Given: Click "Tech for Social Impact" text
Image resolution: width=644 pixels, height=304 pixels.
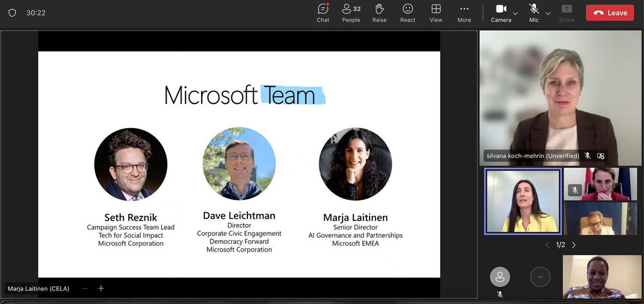Looking at the screenshot, I should (131, 235).
